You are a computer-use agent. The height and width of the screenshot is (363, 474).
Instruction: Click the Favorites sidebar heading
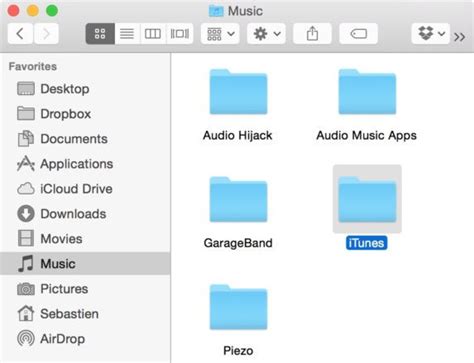(33, 67)
